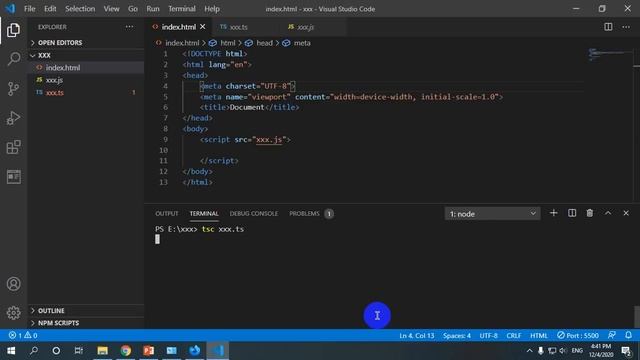Select index.html in the file explorer
The height and width of the screenshot is (360, 640).
coord(86,68)
